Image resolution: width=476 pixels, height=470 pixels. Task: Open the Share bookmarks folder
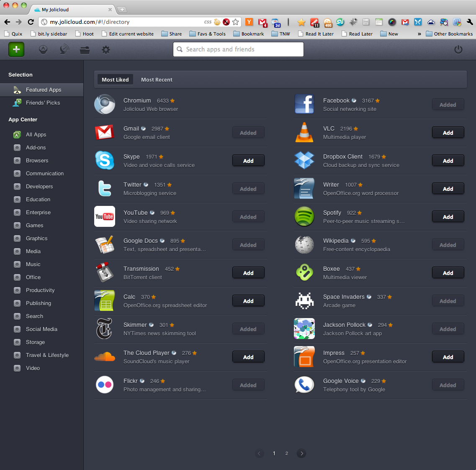point(172,33)
